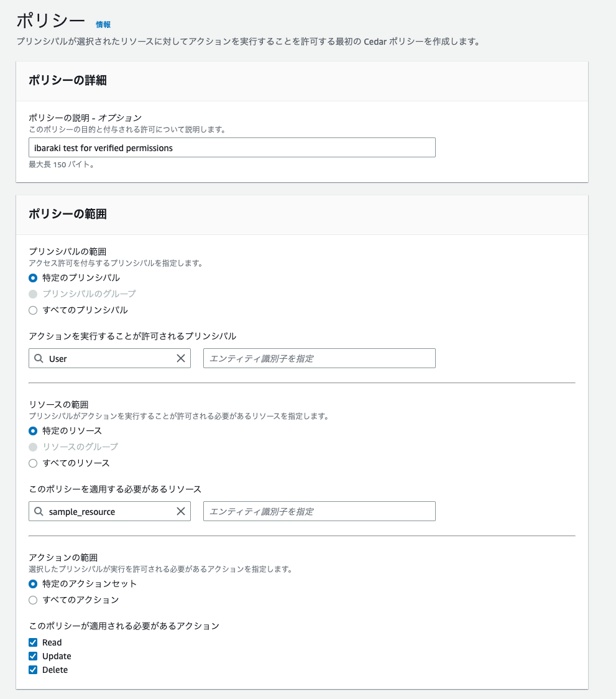
Task: Uncheck the Update action checkbox
Action: coord(33,656)
